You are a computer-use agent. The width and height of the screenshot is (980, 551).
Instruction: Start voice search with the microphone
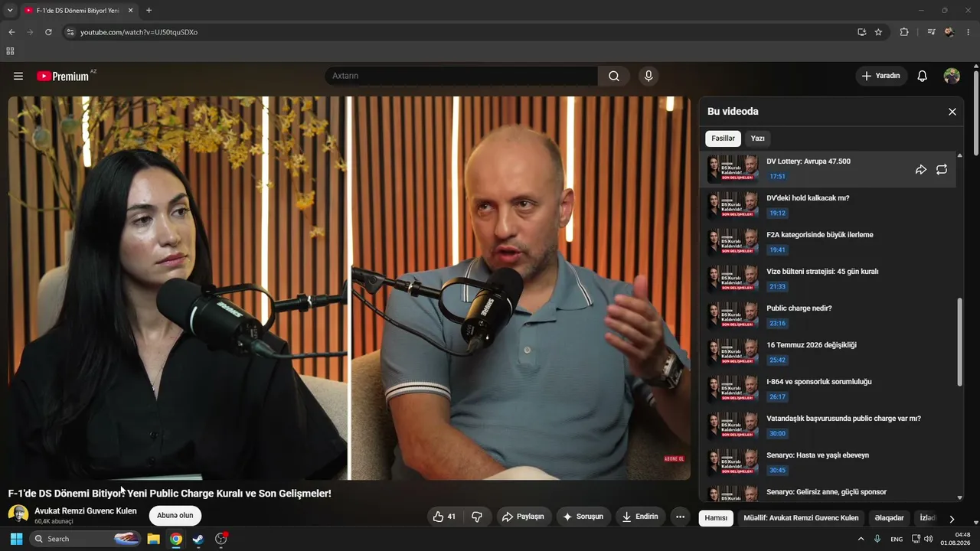[x=648, y=76]
